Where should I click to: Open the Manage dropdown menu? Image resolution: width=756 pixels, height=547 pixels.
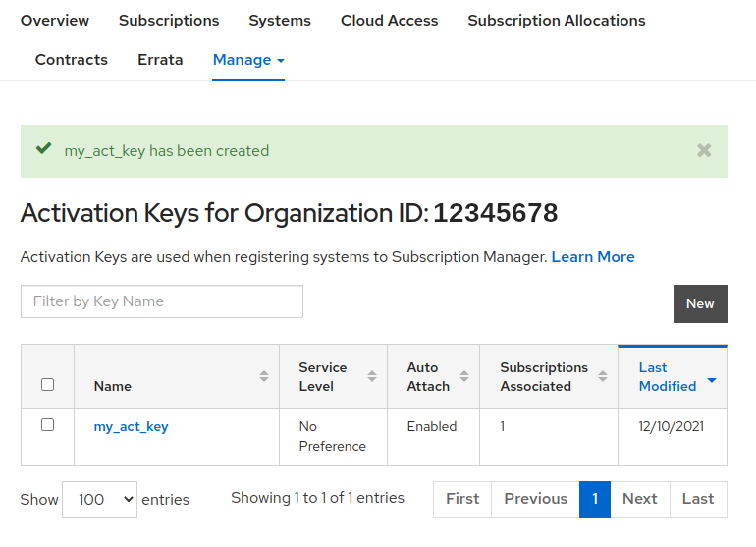pos(248,60)
